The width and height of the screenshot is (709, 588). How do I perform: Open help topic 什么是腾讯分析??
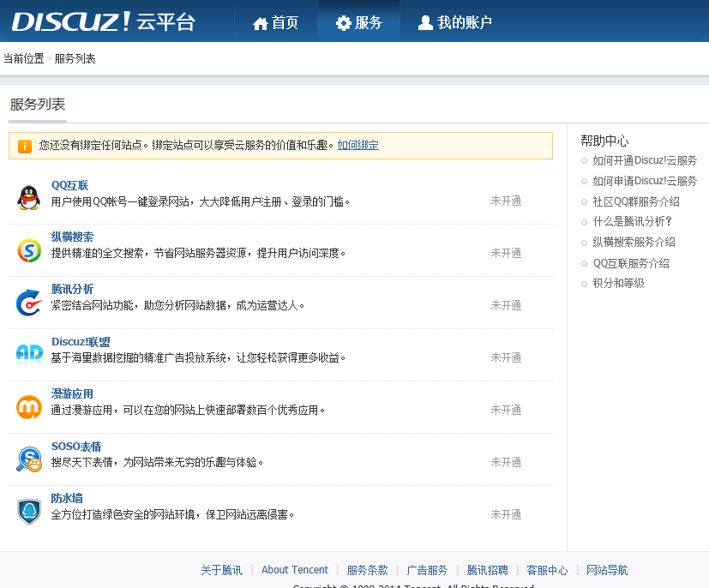tap(632, 221)
